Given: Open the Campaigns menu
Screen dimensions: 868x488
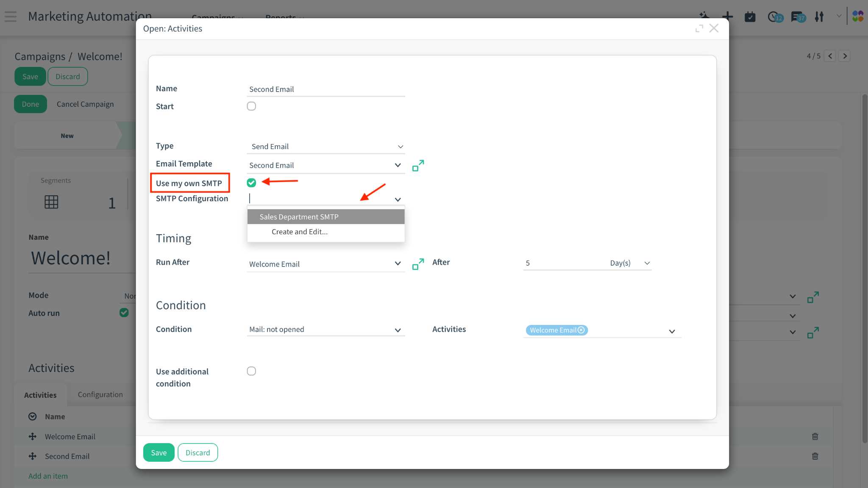Looking at the screenshot, I should point(214,18).
